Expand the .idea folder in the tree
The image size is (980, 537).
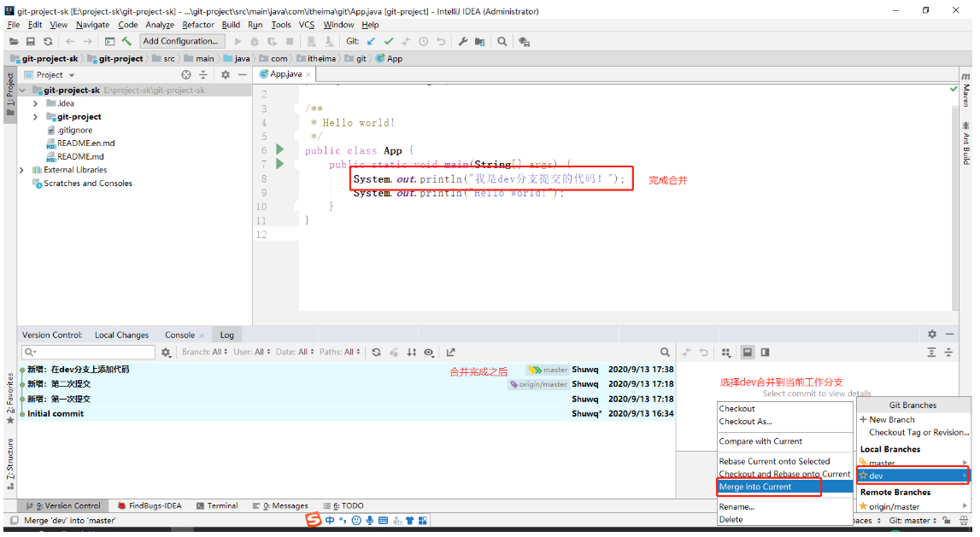click(36, 103)
